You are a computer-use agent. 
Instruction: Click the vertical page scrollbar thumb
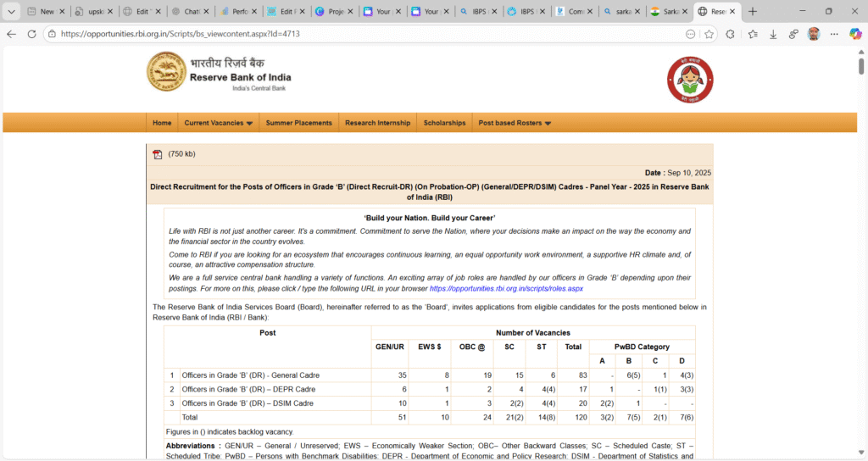[x=861, y=66]
